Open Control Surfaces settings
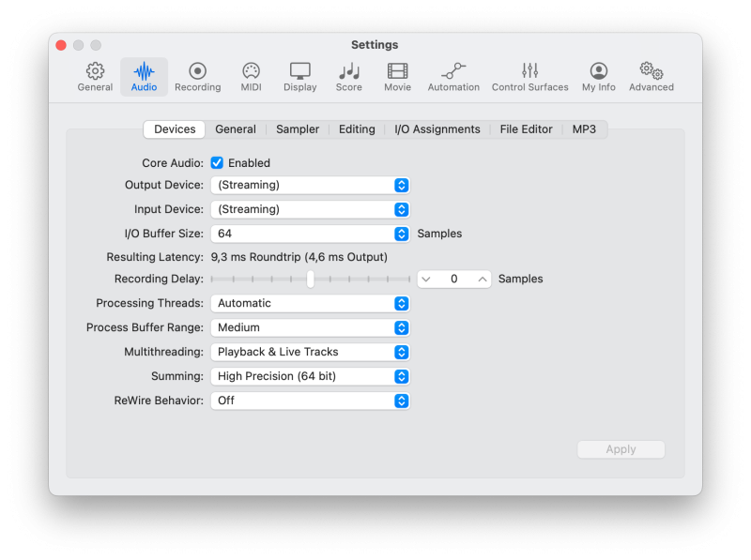The height and width of the screenshot is (560, 751). pos(529,77)
